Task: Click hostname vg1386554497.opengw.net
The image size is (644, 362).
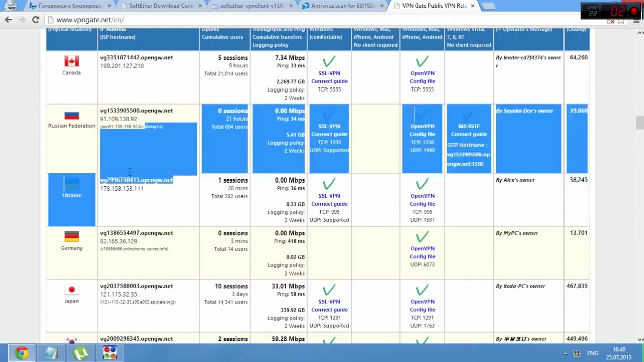Action: [x=136, y=233]
